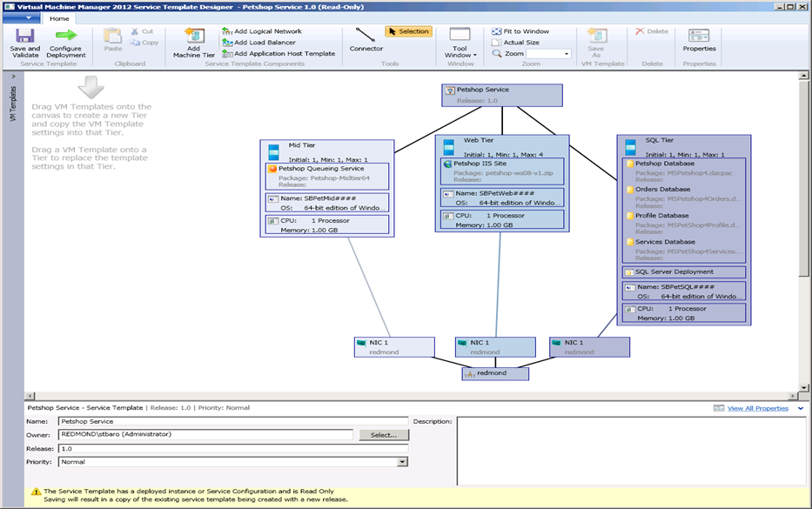
Task: Click the title bar application icon
Action: coord(9,7)
